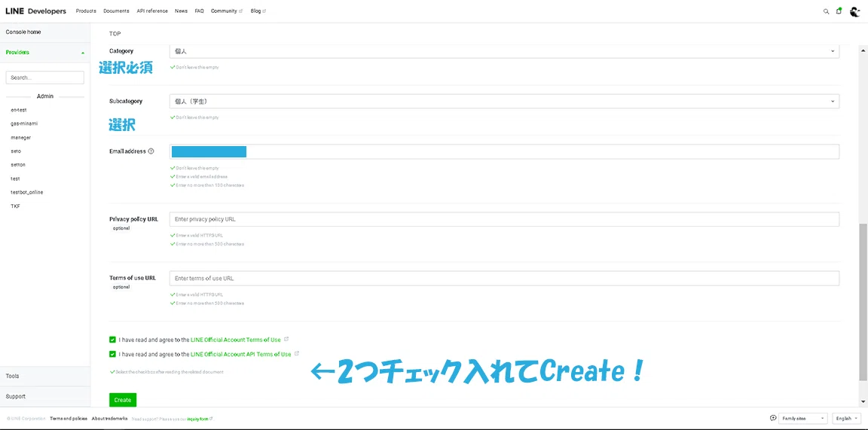Click the page vertical scrollbar
Viewport: 868px width, 430px height.
[x=863, y=302]
